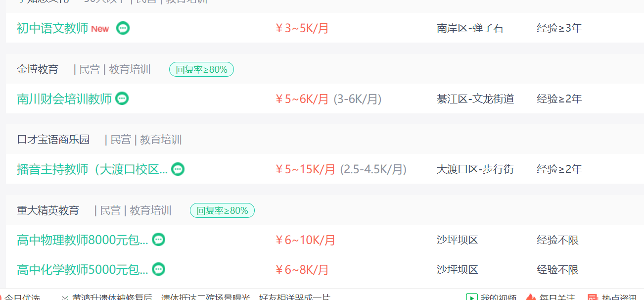Viewport: 644px width, 300px height.
Task: Click 回复率≥80% tag beside 重大精英教育
Action: point(222,210)
